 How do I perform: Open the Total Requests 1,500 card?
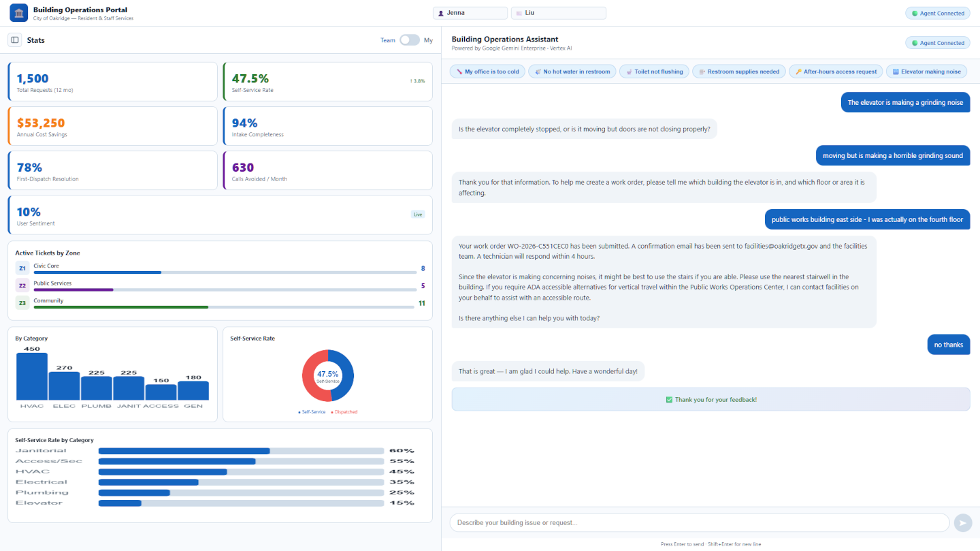click(112, 82)
